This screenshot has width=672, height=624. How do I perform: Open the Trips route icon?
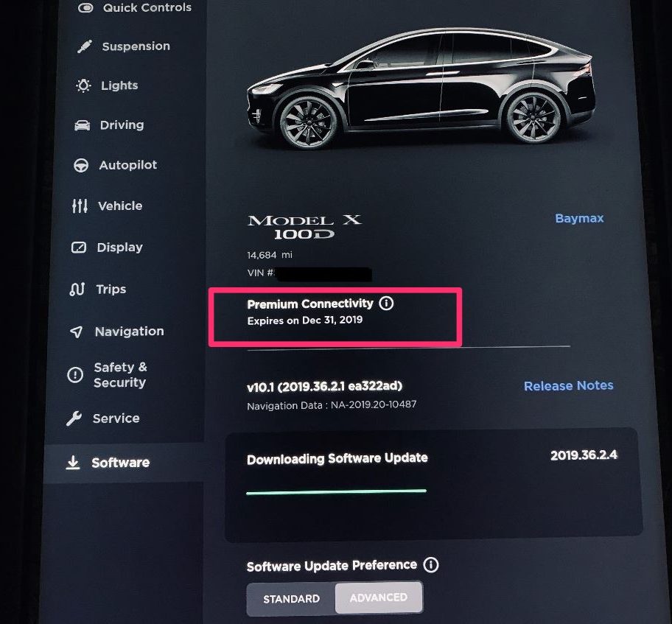click(77, 290)
